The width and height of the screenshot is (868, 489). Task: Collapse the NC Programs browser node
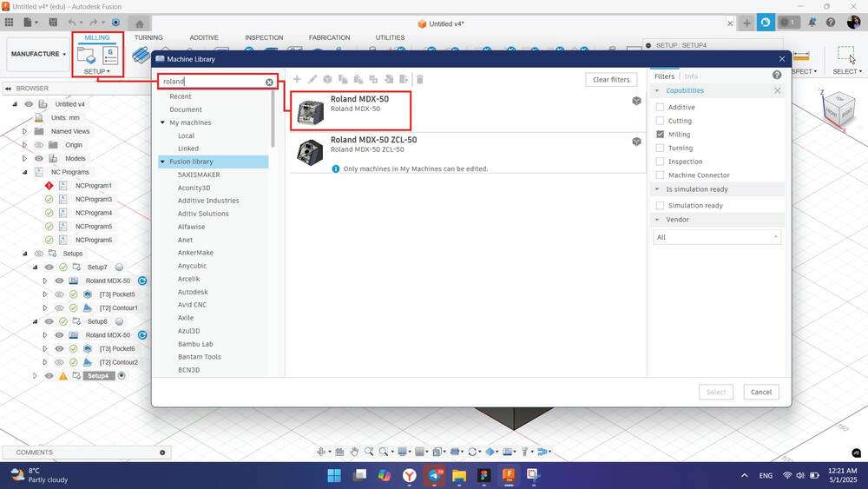pyautogui.click(x=24, y=172)
